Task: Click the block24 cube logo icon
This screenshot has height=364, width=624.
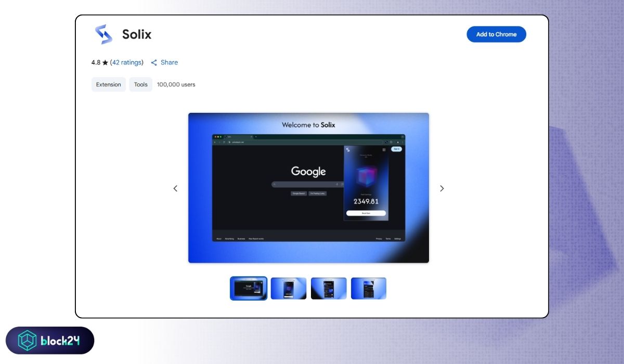Action: [x=28, y=341]
